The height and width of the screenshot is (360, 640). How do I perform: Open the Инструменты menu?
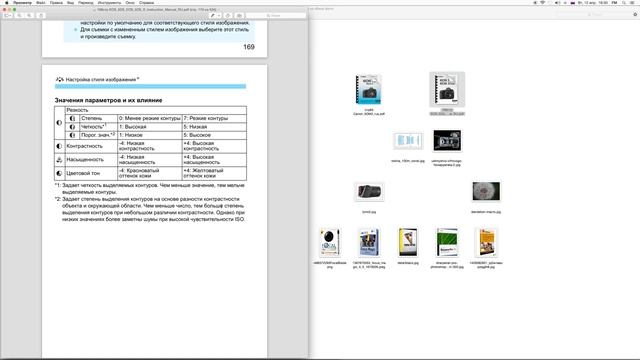(109, 2)
